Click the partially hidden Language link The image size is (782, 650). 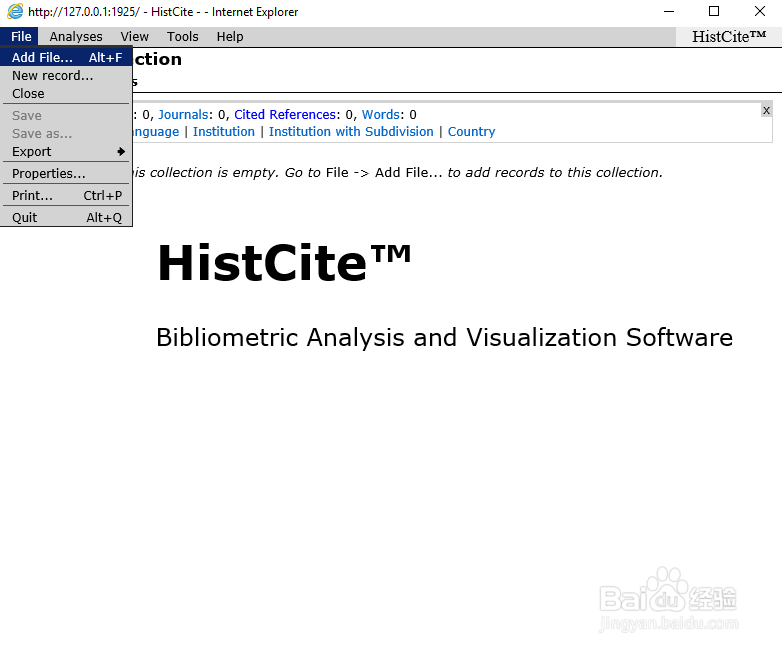point(156,132)
